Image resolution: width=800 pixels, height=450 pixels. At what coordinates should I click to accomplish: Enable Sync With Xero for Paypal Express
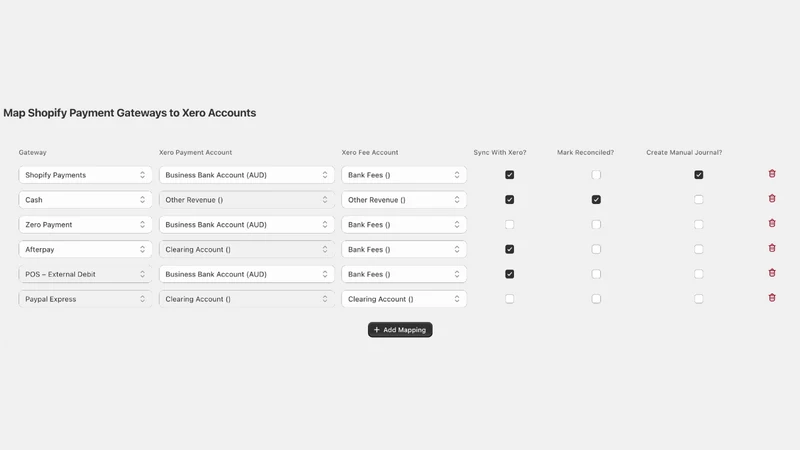click(509, 299)
